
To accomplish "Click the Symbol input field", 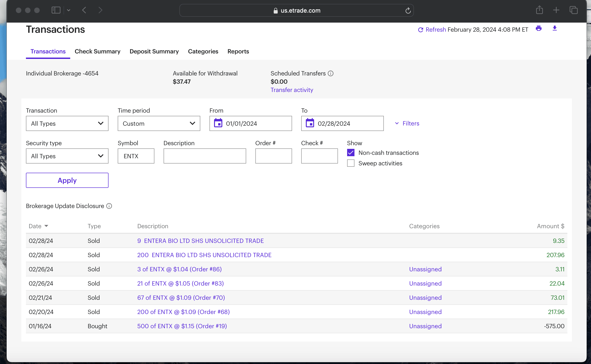I will (136, 156).
